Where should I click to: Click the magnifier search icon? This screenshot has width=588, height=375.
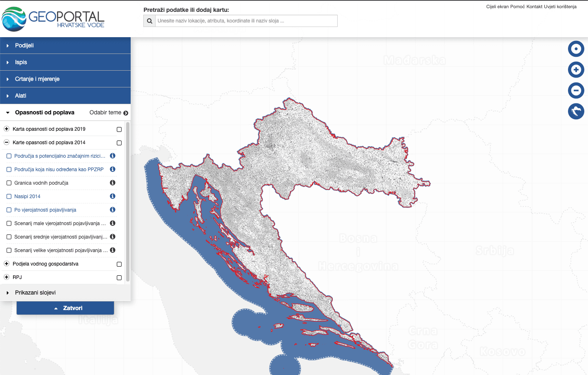click(149, 21)
